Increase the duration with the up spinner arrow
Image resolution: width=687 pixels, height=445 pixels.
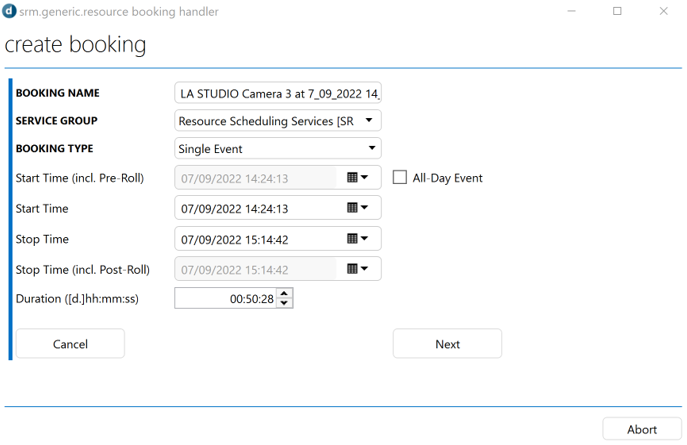(284, 293)
